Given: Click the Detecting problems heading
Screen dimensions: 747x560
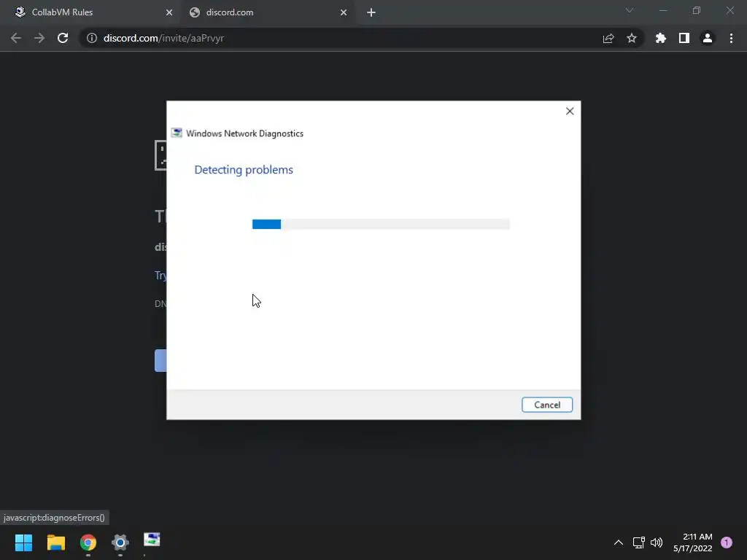Looking at the screenshot, I should 244,170.
